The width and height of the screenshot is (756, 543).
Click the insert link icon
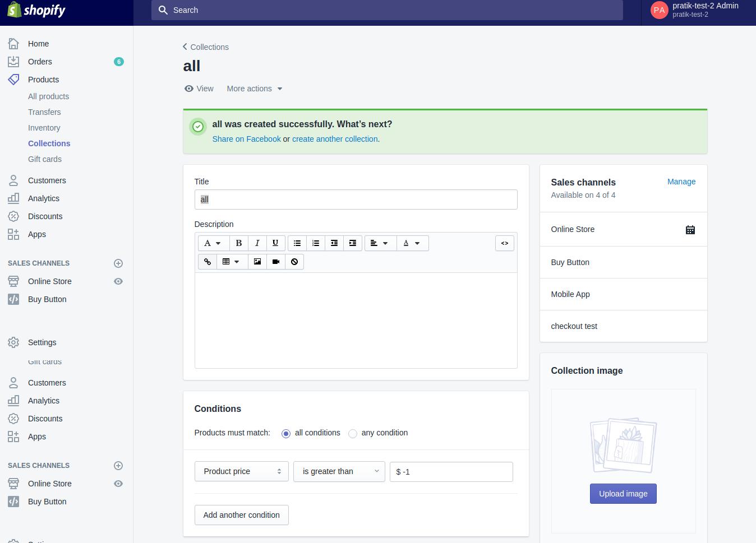click(x=208, y=262)
